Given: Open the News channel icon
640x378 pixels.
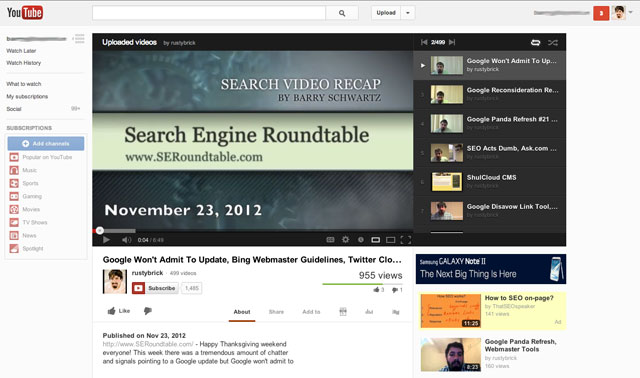Looking at the screenshot, I should pyautogui.click(x=14, y=236).
